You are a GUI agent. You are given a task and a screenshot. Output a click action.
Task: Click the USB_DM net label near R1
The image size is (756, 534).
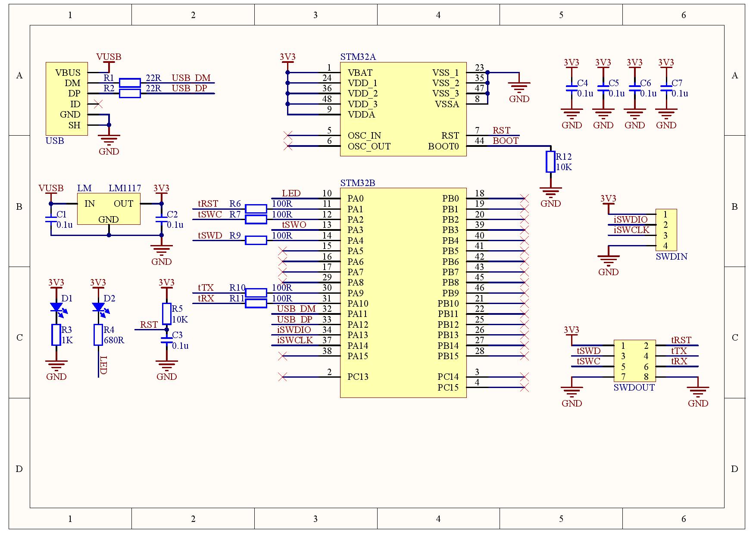click(x=191, y=78)
